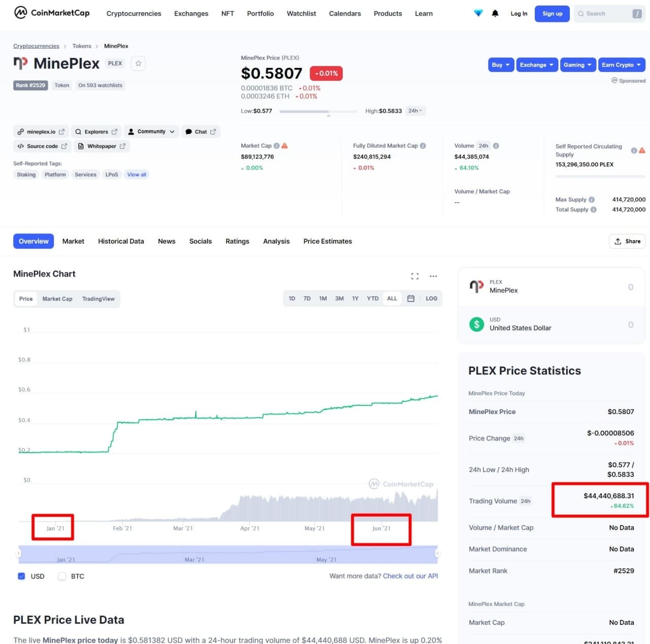Expand the Community dropdown
This screenshot has height=644, width=650.
pos(151,132)
